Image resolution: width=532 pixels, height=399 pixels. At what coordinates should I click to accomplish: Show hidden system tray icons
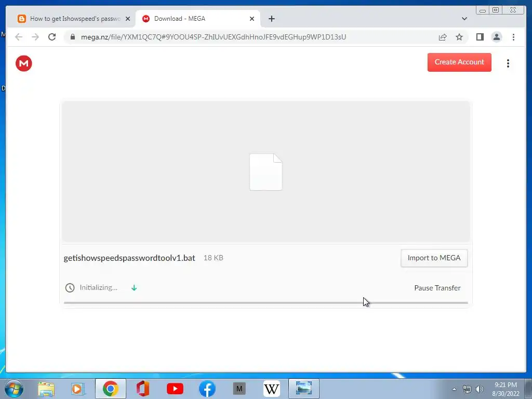coord(454,389)
